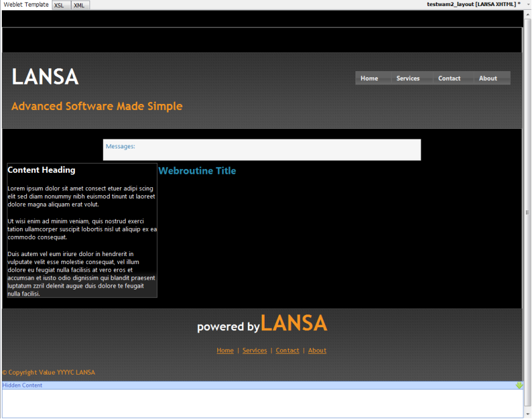This screenshot has height=419, width=532.
Task: Select the 'Duis autem vel eum iriure' paragraph
Action: coord(82,274)
